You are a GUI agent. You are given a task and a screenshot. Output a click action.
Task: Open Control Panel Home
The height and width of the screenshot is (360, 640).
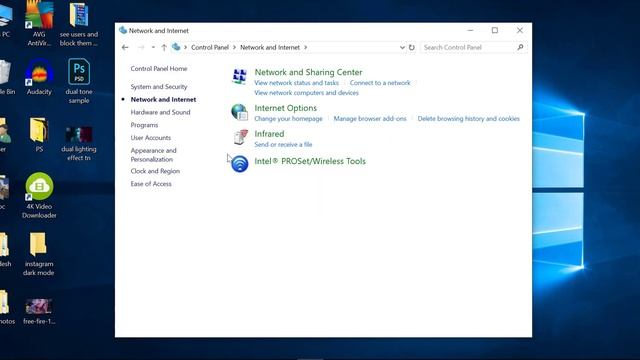pos(159,69)
